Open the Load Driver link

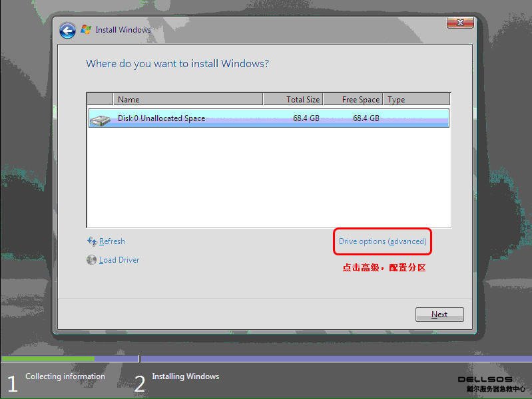click(119, 260)
